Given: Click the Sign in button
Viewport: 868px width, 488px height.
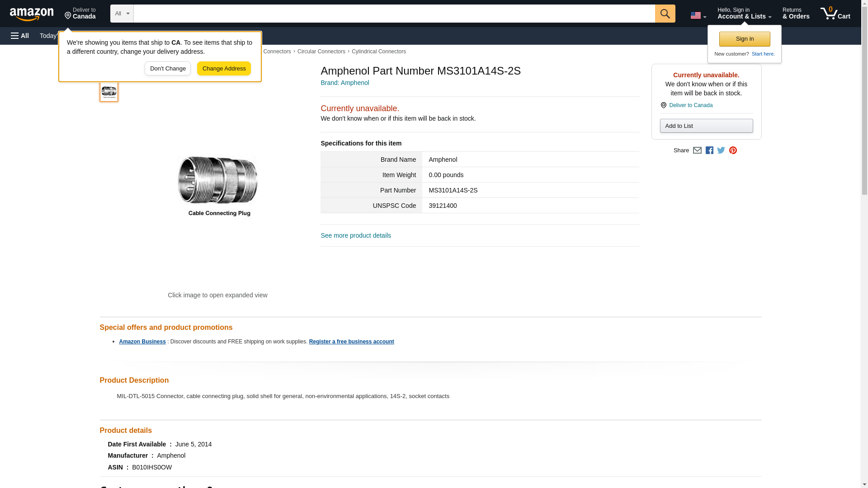Looking at the screenshot, I should [x=745, y=39].
